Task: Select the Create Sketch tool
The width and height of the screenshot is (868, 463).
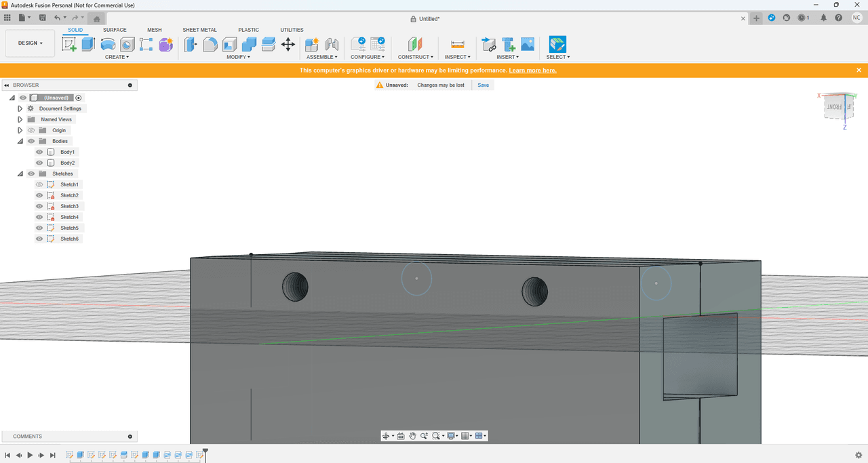Action: 69,45
